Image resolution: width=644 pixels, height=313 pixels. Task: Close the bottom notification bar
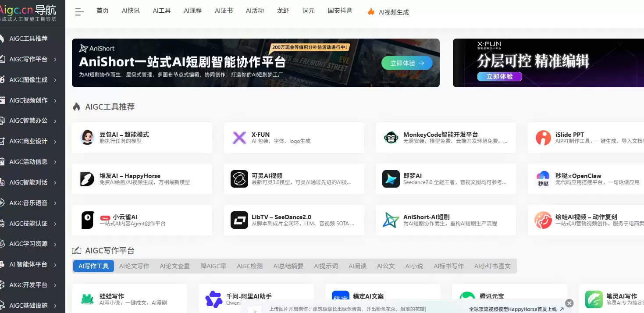click(569, 303)
